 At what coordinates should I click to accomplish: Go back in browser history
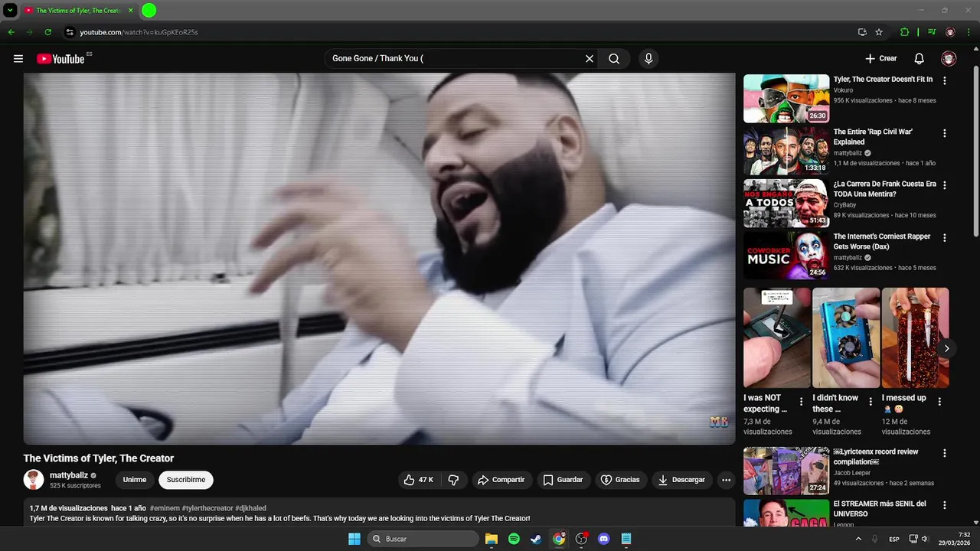click(11, 32)
